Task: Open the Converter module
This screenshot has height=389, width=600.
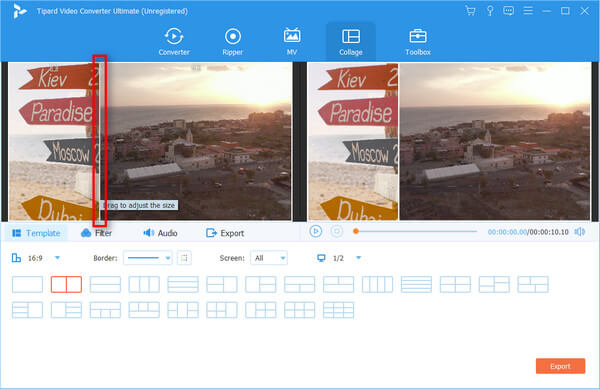Action: 174,42
